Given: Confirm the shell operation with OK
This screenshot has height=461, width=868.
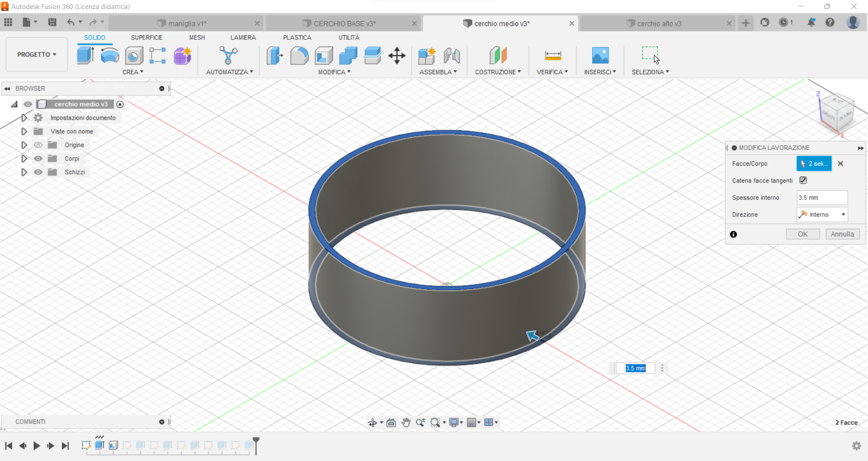Looking at the screenshot, I should click(x=802, y=234).
